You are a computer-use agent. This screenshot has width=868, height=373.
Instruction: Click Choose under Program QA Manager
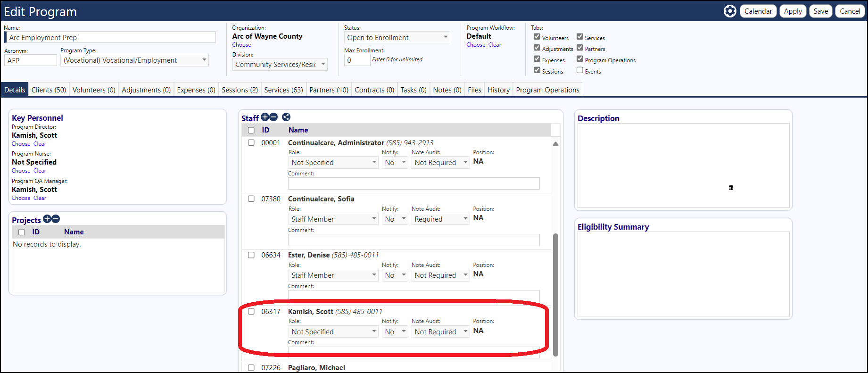[21, 198]
